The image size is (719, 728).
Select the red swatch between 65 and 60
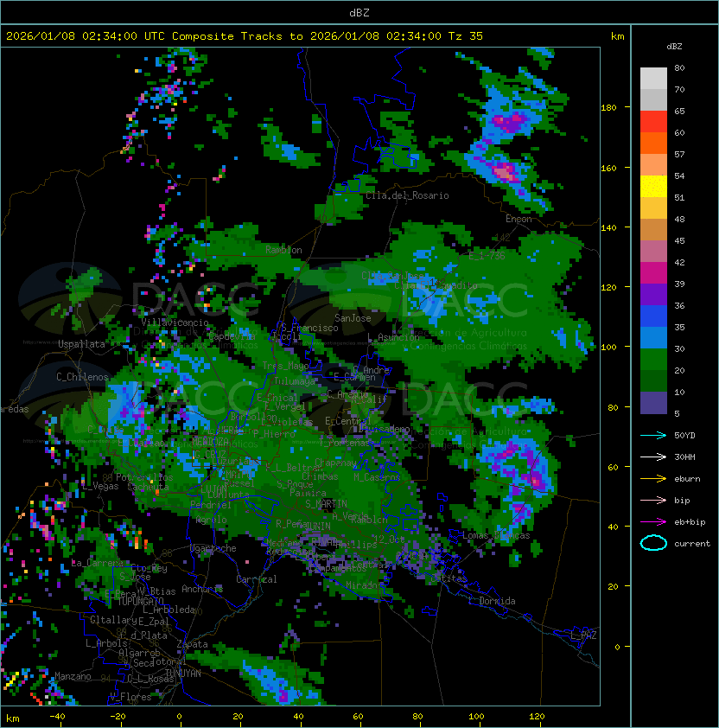pyautogui.click(x=653, y=121)
